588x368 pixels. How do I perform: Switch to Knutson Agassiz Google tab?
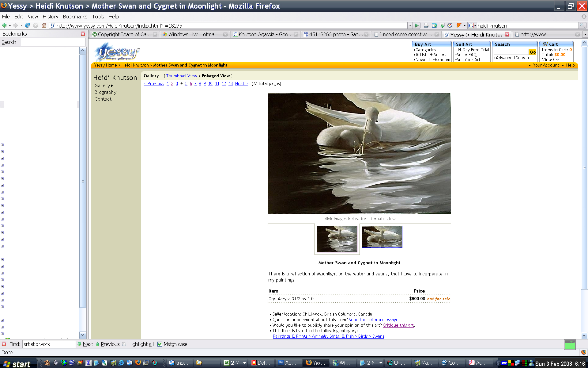[265, 34]
